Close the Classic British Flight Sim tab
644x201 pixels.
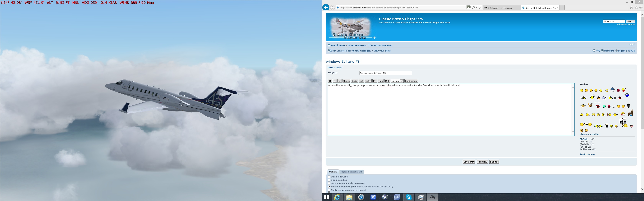[557, 8]
